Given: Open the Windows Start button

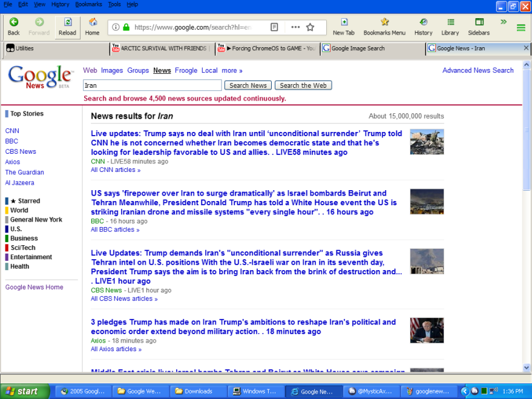Looking at the screenshot, I should coord(24,391).
